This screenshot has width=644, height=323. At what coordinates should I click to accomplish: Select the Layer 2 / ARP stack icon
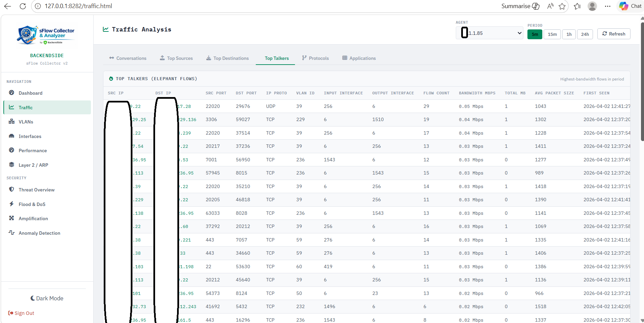pos(11,165)
